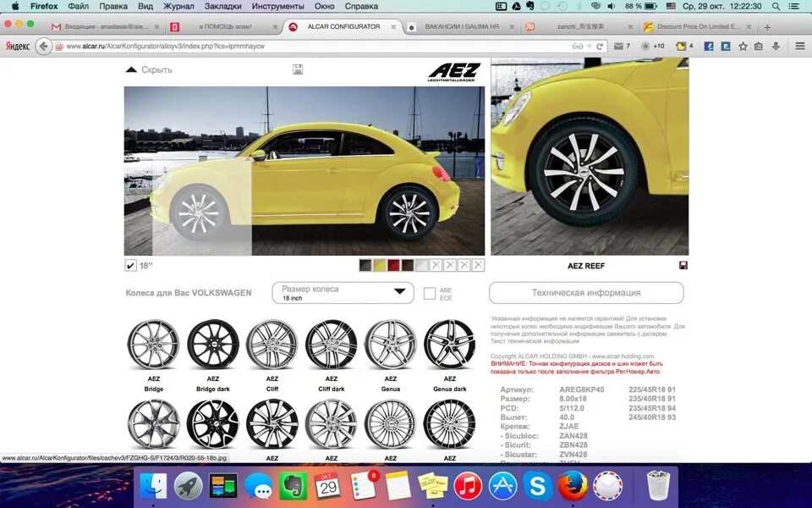Open the Закладки menu
812x508 pixels.
[x=223, y=6]
